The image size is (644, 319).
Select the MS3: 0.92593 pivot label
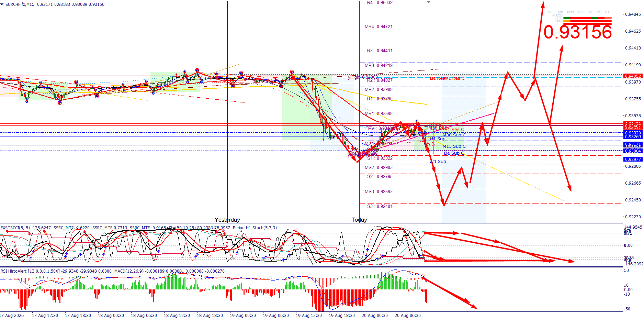pyautogui.click(x=379, y=191)
